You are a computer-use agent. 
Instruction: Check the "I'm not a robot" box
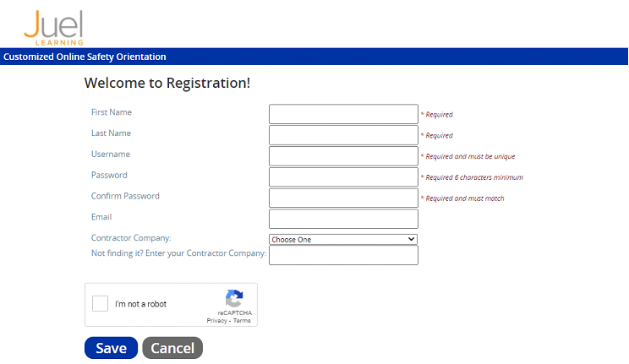101,304
